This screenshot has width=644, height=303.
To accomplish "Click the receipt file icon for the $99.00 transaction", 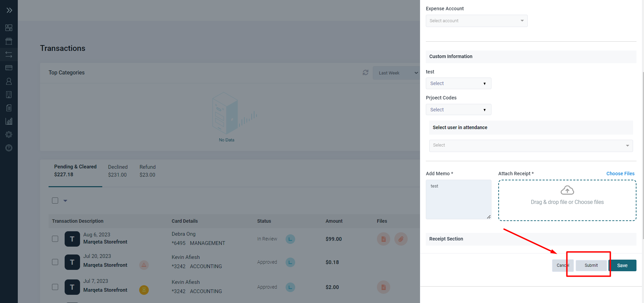I will point(383,239).
